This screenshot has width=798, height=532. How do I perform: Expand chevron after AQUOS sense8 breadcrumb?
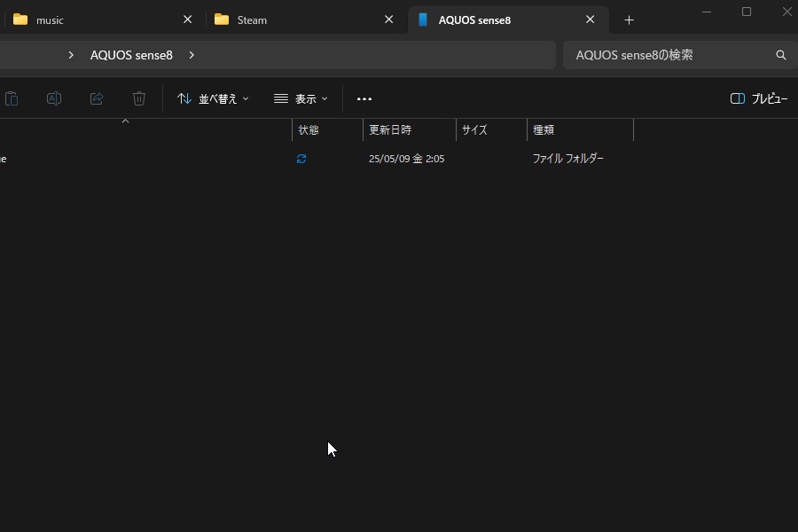tap(192, 55)
